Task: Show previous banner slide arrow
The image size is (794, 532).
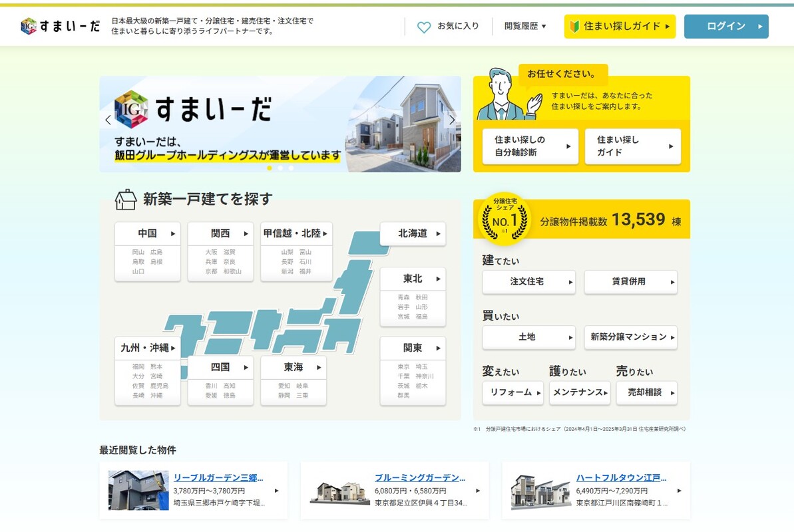Action: pyautogui.click(x=108, y=120)
